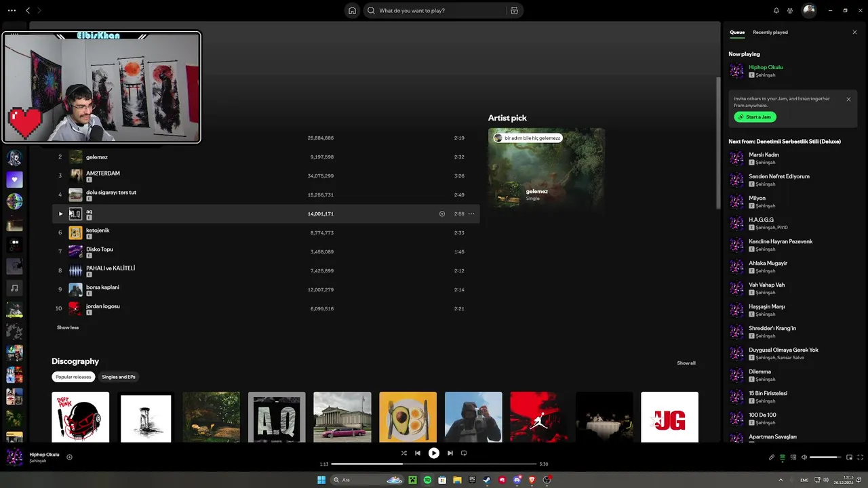Skip to the previous track
The height and width of the screenshot is (488, 868).
coord(418,453)
